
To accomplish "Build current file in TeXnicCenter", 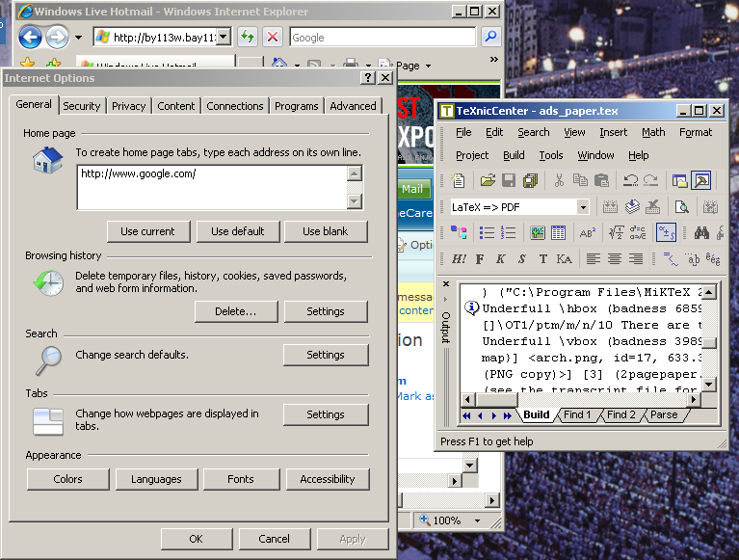I will tap(610, 207).
